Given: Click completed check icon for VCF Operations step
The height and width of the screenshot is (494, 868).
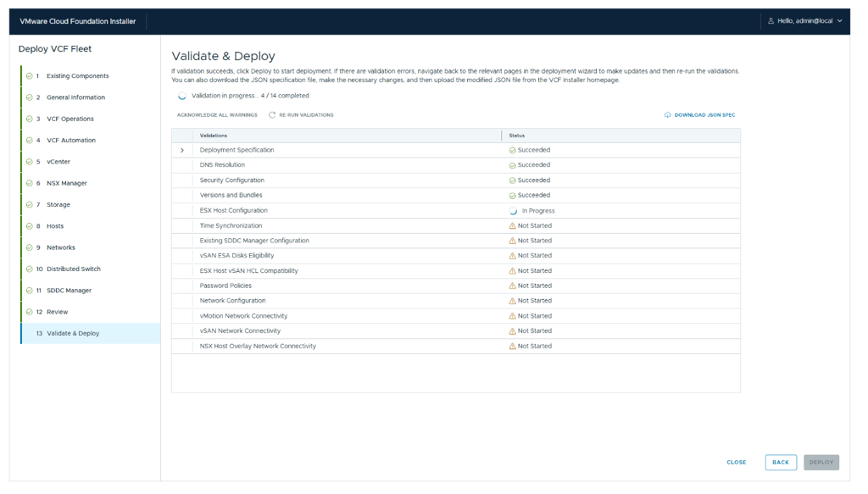Looking at the screenshot, I should coord(30,119).
